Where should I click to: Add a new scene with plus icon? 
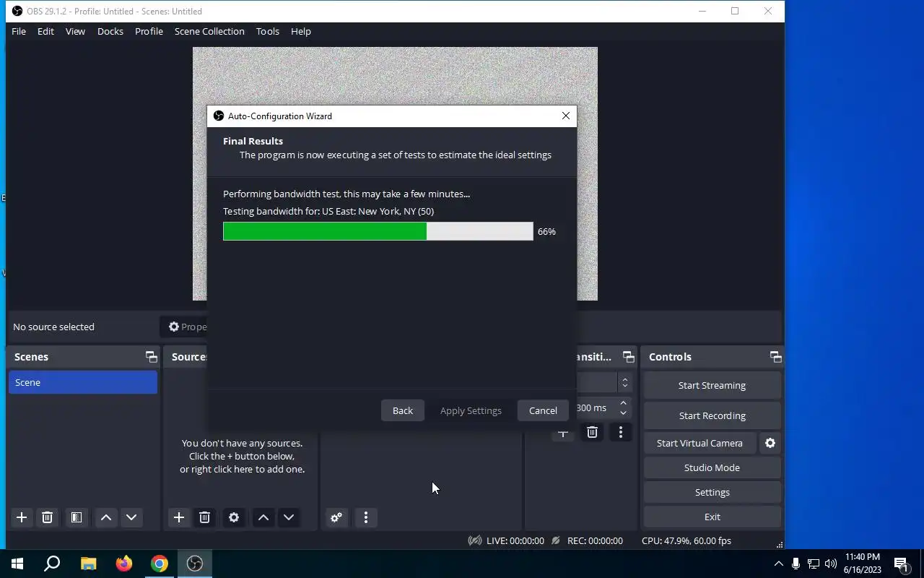click(22, 517)
